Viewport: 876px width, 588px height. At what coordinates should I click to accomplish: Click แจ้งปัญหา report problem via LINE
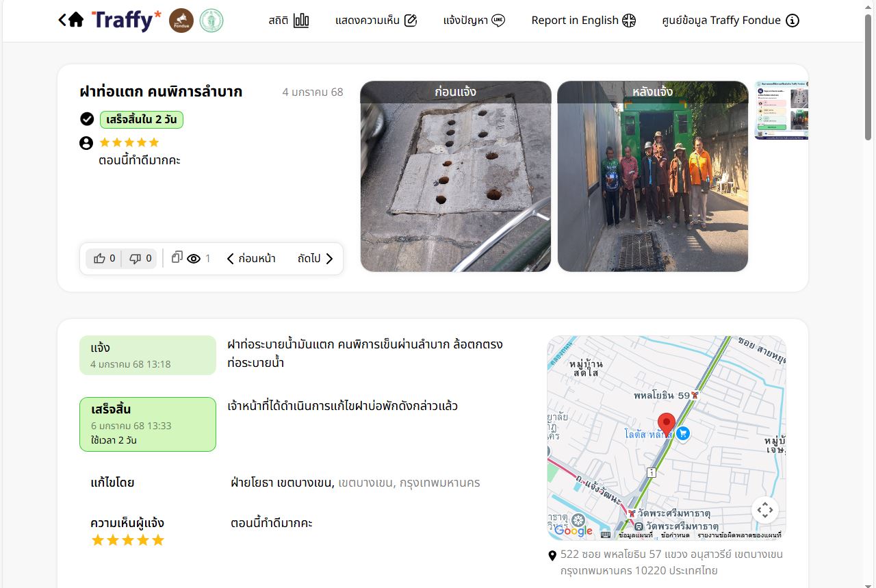click(x=474, y=21)
